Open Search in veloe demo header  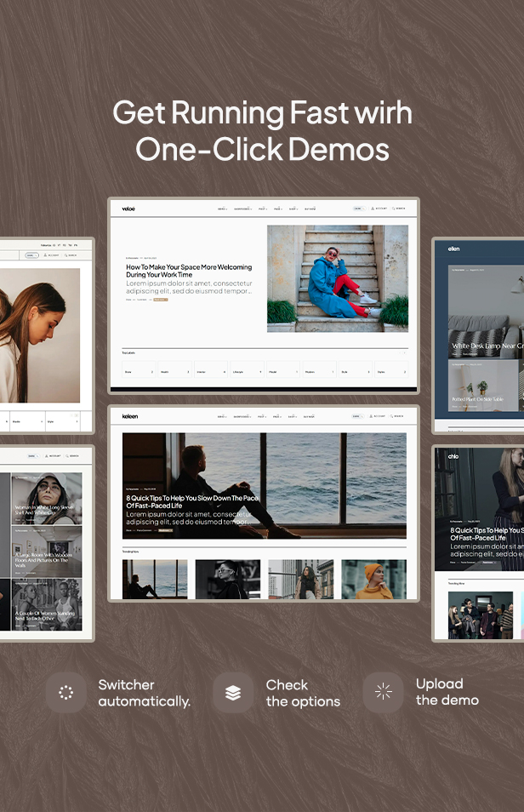[399, 208]
